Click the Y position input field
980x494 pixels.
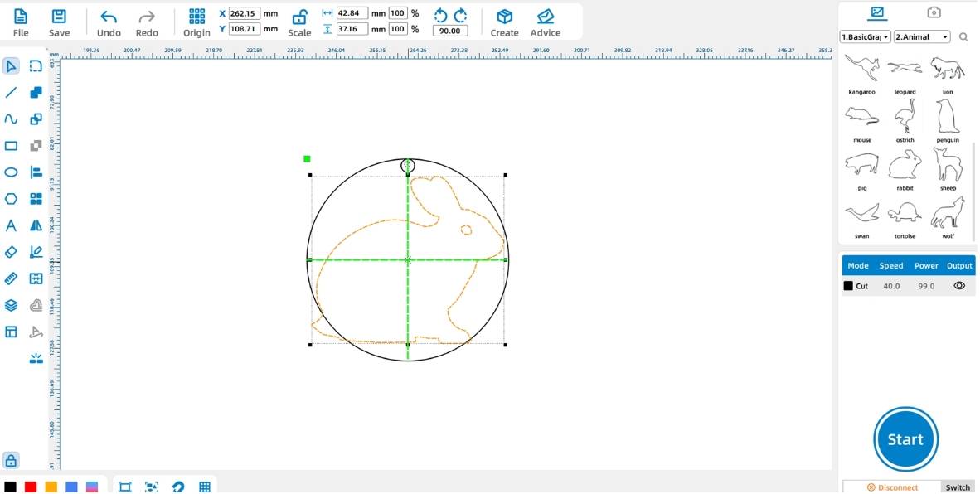pyautogui.click(x=245, y=29)
